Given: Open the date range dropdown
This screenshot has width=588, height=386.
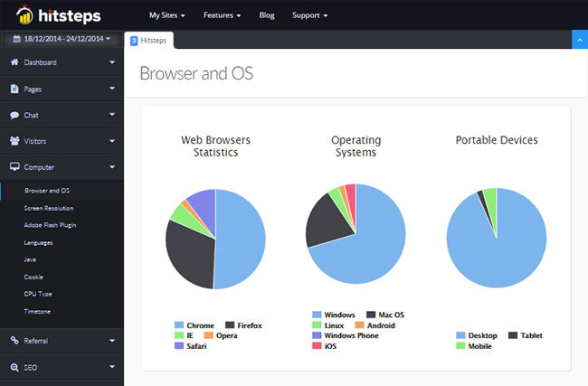Looking at the screenshot, I should click(x=62, y=40).
